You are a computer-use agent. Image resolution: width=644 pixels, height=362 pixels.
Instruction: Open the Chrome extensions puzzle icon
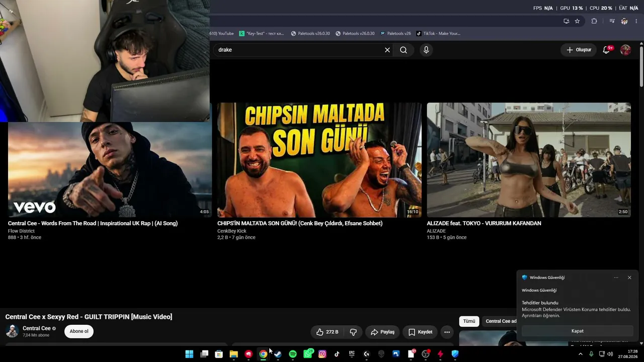click(x=594, y=21)
